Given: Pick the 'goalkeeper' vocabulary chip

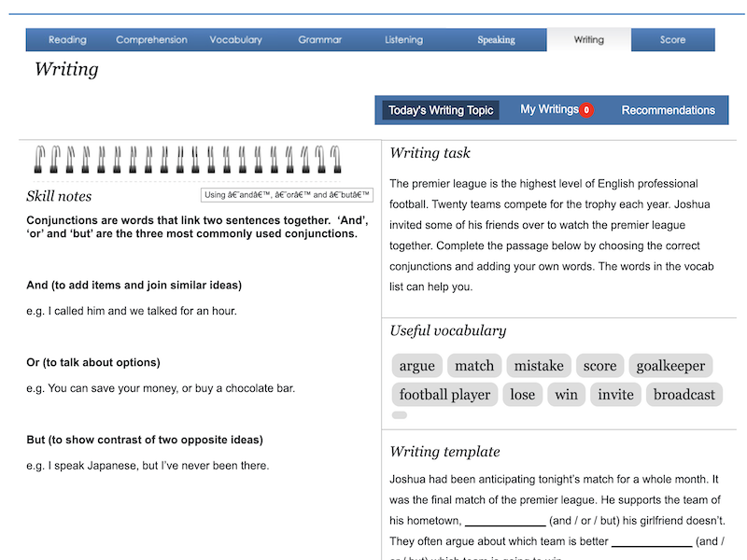Looking at the screenshot, I should pos(670,366).
